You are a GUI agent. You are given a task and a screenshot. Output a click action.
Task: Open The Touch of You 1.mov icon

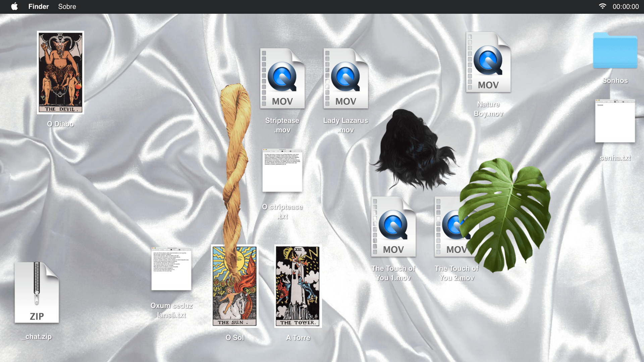[x=393, y=227]
